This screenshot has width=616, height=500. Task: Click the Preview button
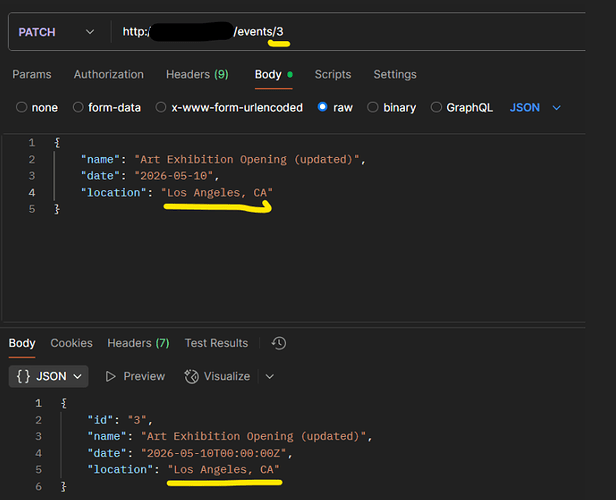(x=136, y=376)
